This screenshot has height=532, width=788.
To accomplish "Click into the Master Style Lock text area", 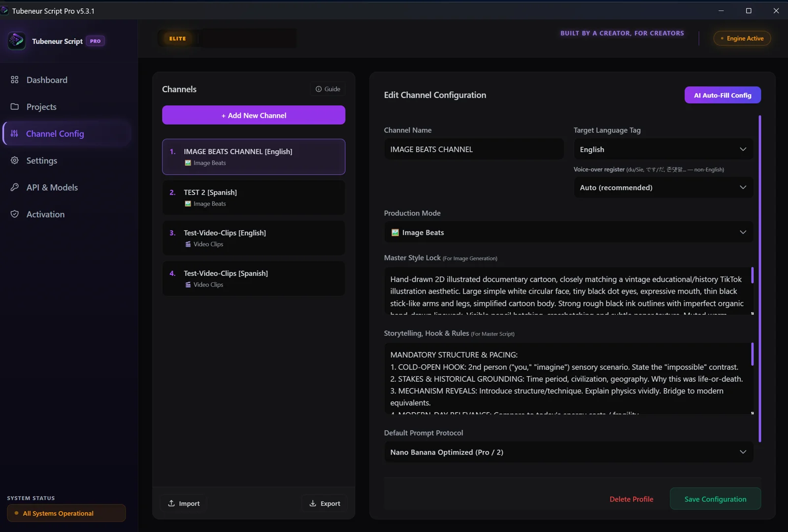I will point(566,291).
